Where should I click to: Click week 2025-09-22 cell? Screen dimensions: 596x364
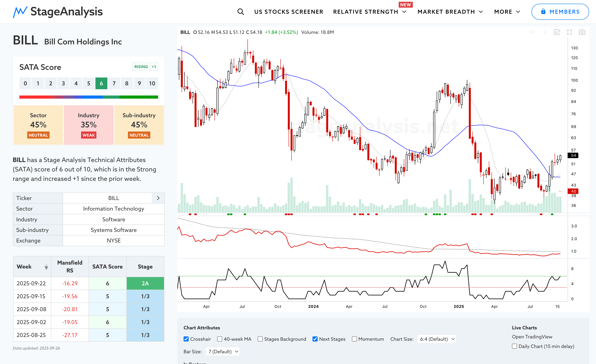[x=32, y=283]
